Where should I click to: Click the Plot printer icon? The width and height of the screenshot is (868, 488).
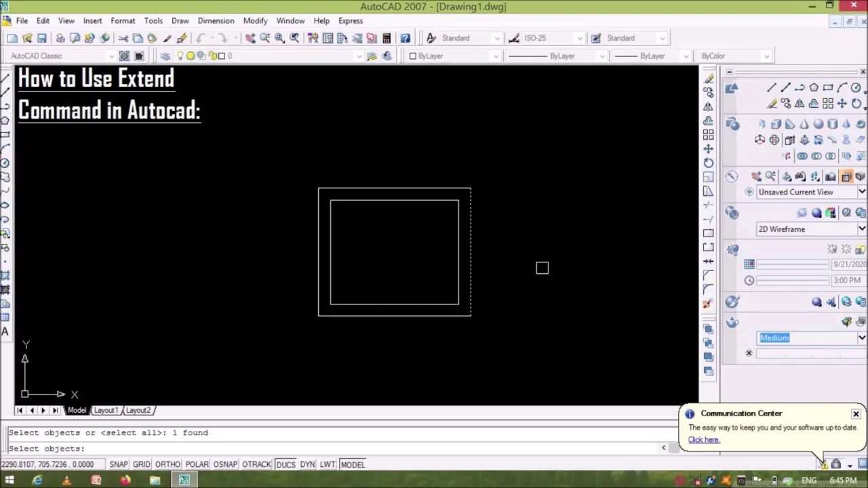60,38
